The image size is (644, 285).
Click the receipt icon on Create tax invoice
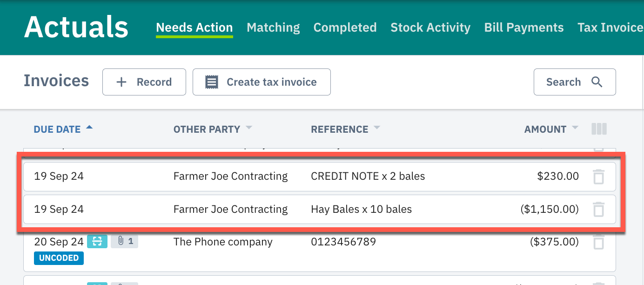[212, 82]
